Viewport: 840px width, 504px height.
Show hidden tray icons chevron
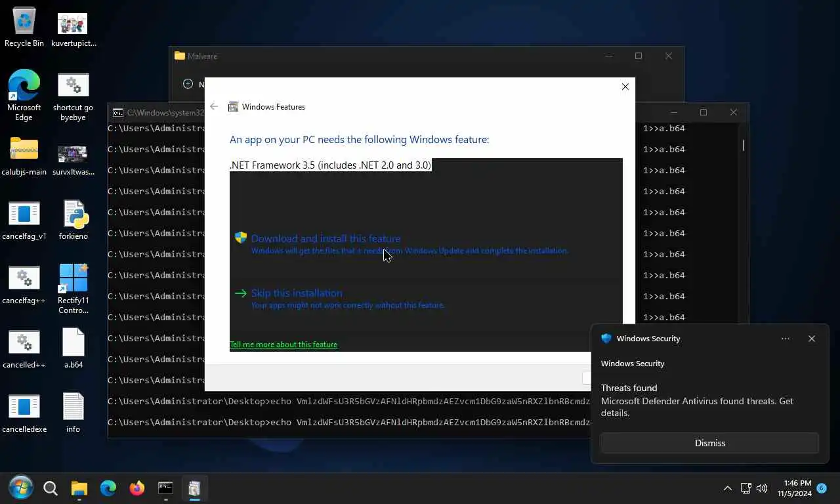pos(727,488)
